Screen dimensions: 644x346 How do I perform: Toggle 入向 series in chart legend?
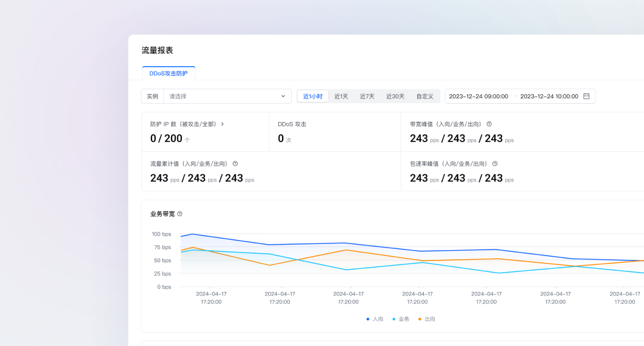coord(375,319)
